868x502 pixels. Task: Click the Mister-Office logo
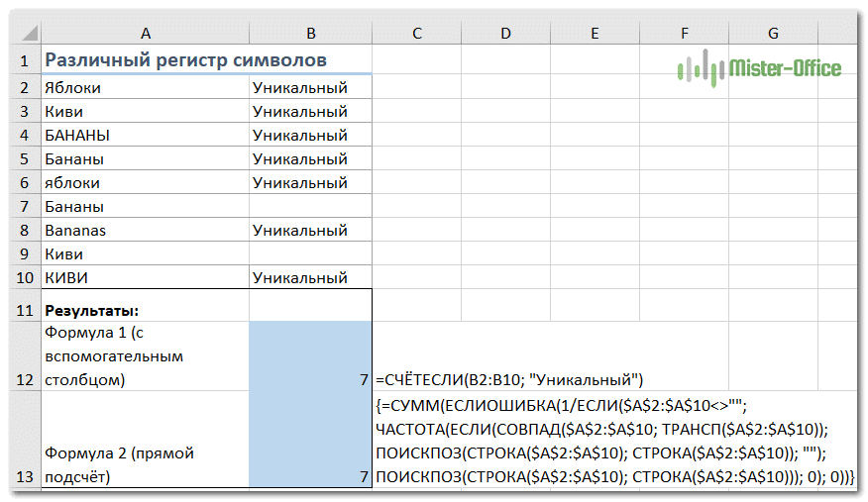click(759, 68)
